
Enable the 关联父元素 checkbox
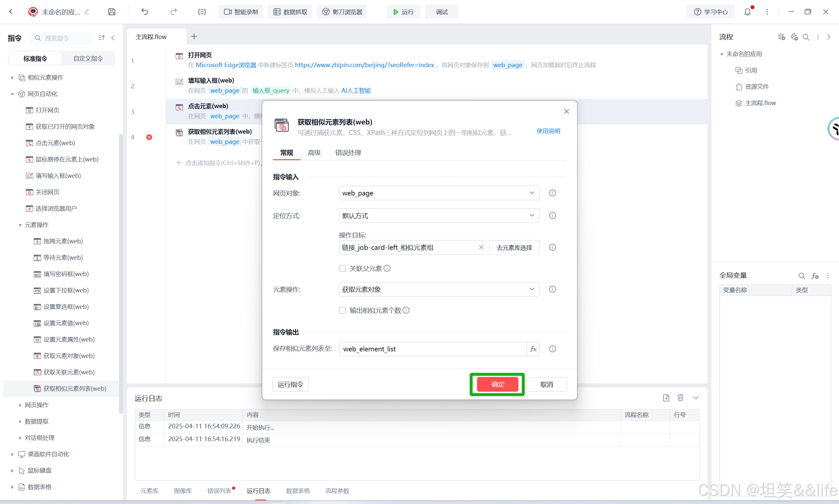342,268
